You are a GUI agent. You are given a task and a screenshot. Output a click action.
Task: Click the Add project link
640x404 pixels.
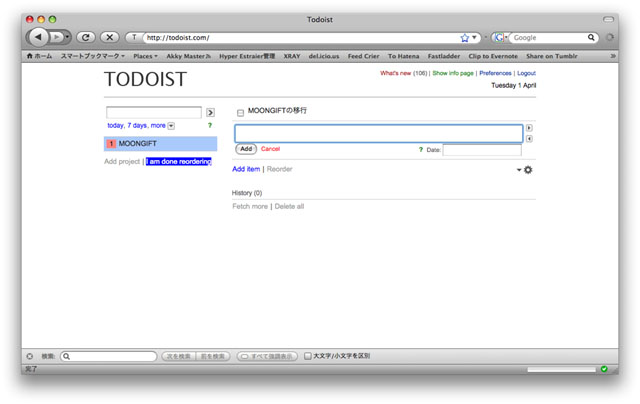122,161
